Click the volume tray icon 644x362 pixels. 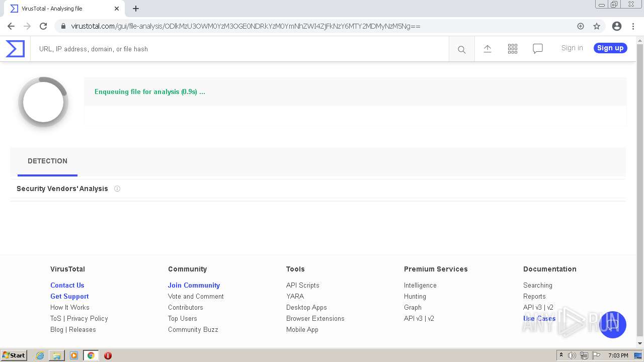point(572,355)
